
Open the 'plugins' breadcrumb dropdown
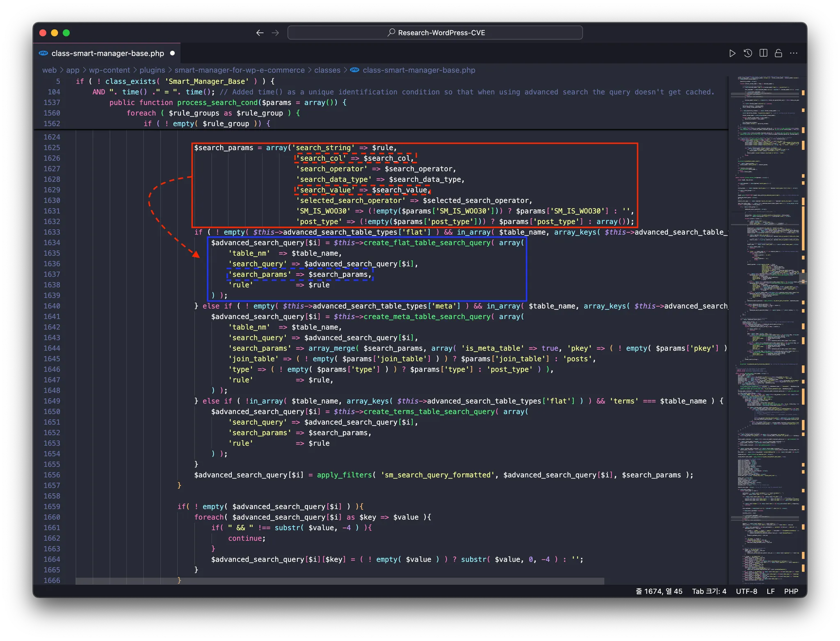point(152,70)
